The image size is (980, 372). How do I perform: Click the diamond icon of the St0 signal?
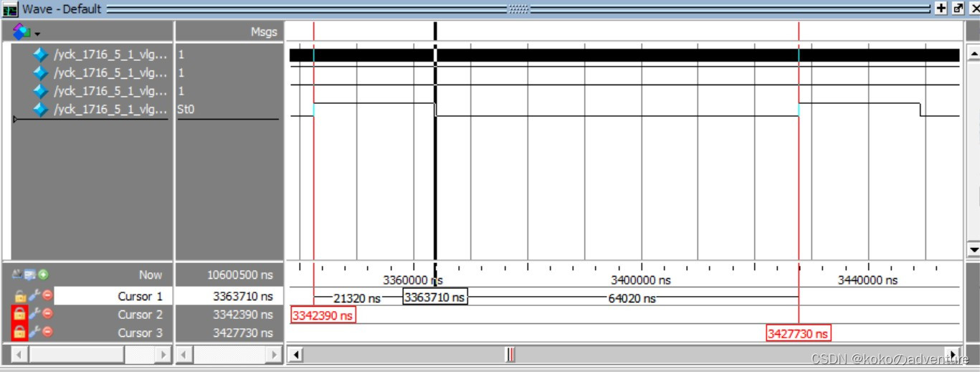point(41,110)
